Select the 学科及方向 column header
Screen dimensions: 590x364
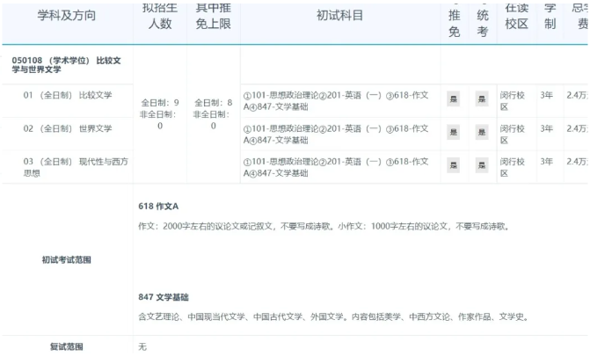(x=67, y=16)
